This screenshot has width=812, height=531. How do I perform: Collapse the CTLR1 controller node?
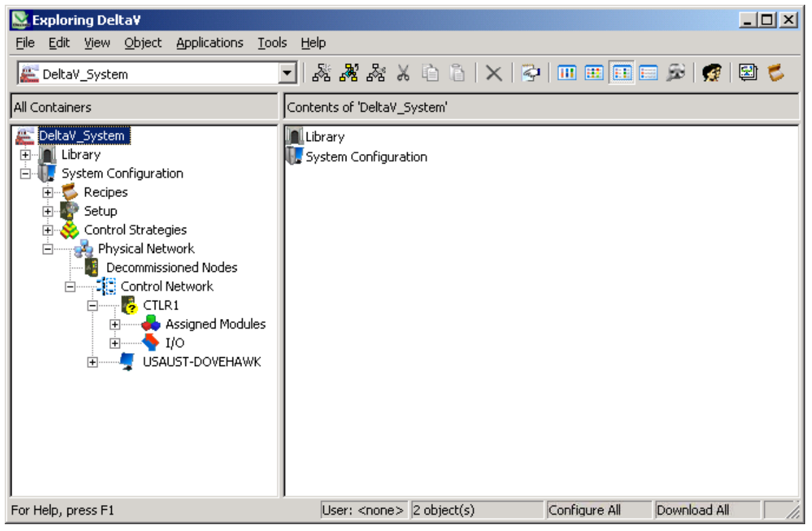point(93,305)
